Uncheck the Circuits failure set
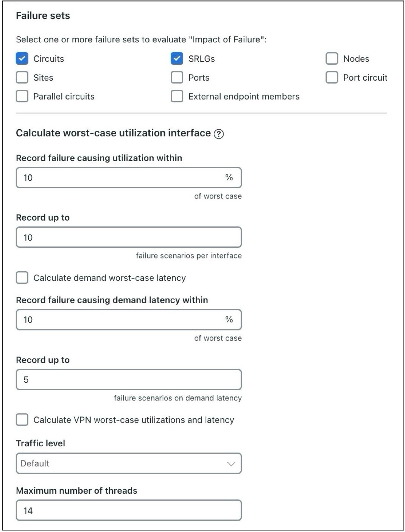Viewport: 405px width, 532px height. tap(22, 58)
